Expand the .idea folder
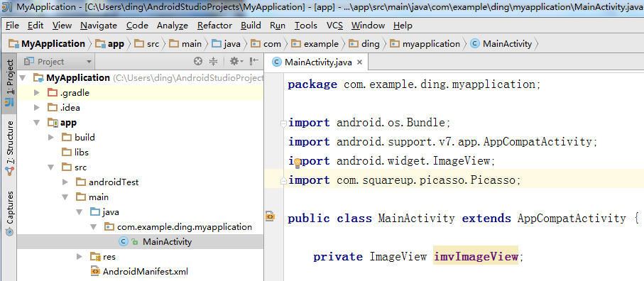The height and width of the screenshot is (281, 644). pos(37,108)
